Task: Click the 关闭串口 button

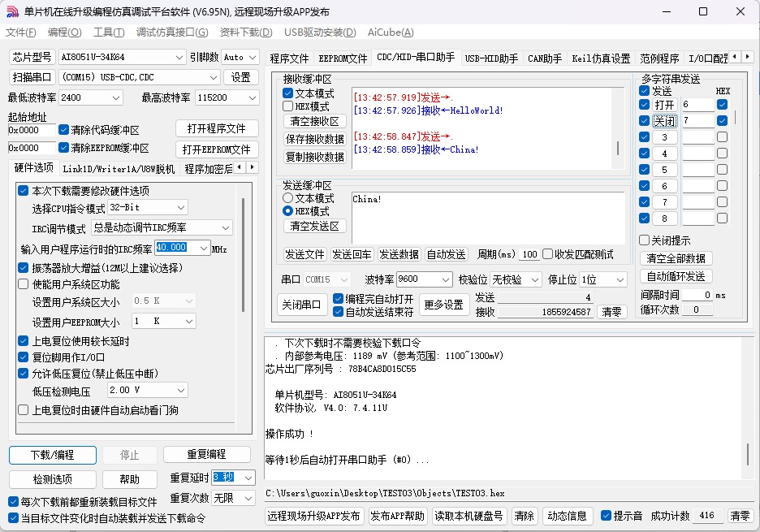Action: [x=301, y=305]
